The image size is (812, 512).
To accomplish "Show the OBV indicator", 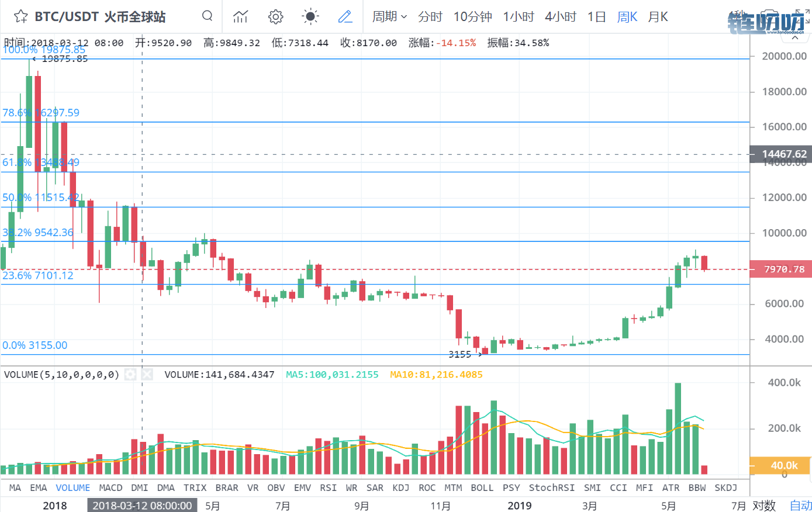I will coord(276,487).
